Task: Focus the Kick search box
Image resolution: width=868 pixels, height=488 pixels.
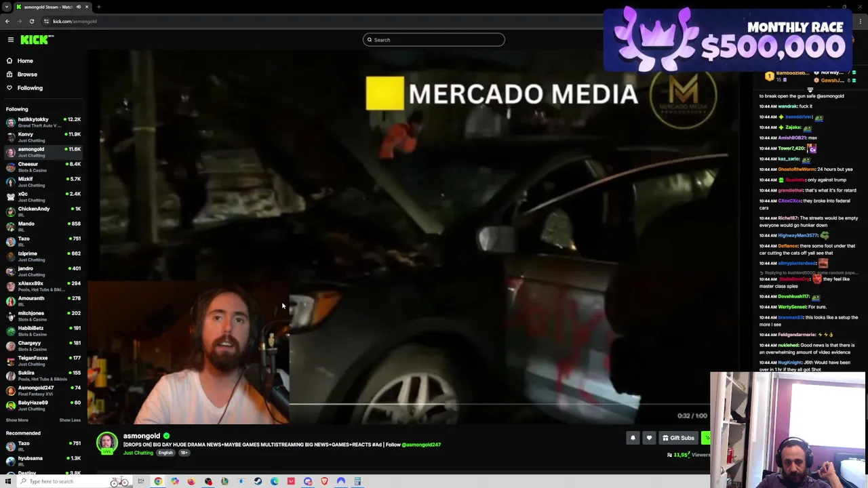Action: [434, 40]
